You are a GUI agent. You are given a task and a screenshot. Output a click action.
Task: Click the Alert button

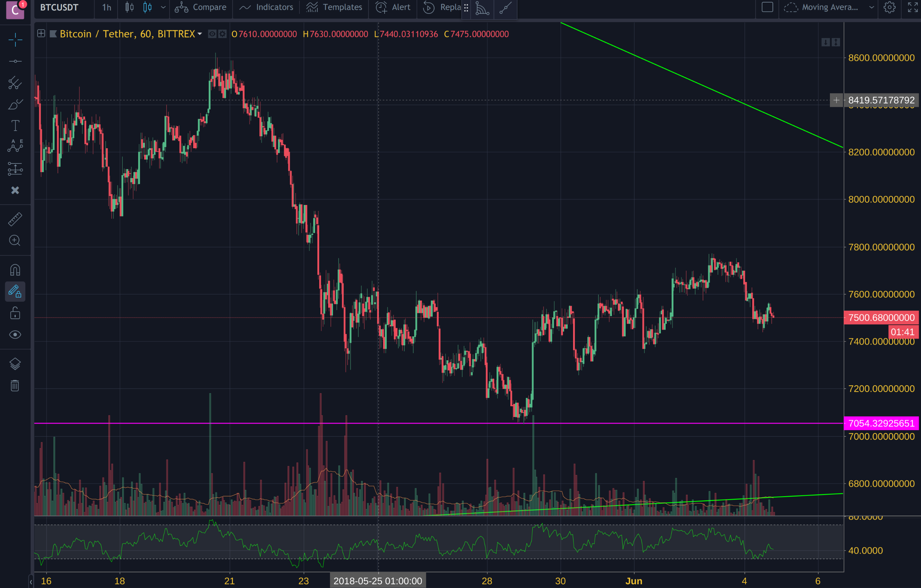tap(393, 7)
